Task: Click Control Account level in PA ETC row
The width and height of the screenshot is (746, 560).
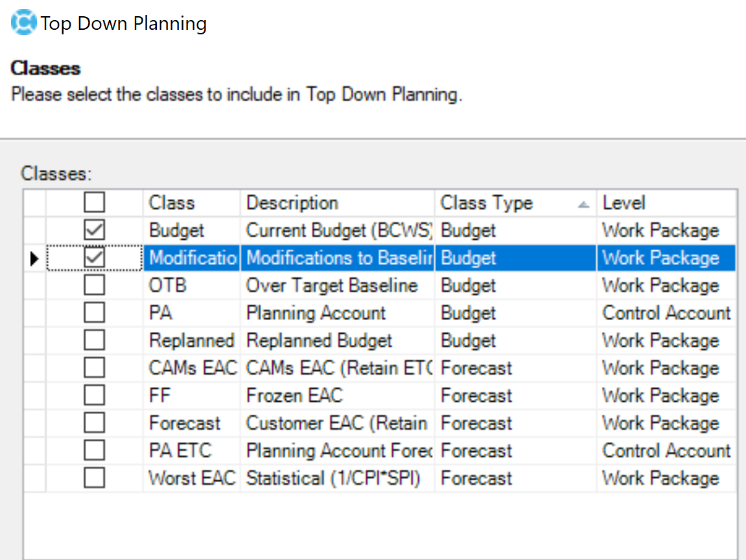Action: click(x=666, y=450)
